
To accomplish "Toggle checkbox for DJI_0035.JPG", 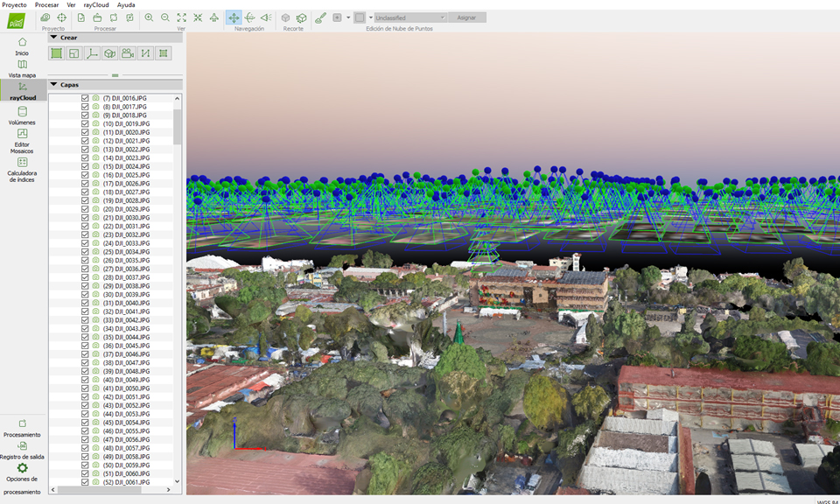I will point(85,261).
